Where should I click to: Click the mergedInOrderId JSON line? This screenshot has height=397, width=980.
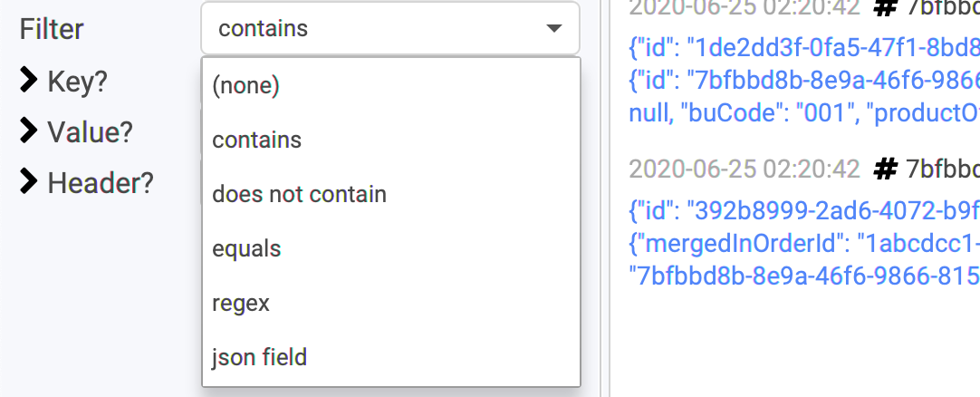tap(804, 244)
